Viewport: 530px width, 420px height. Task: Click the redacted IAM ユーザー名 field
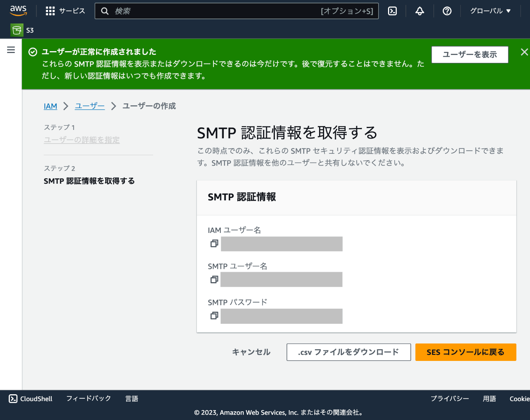(282, 244)
